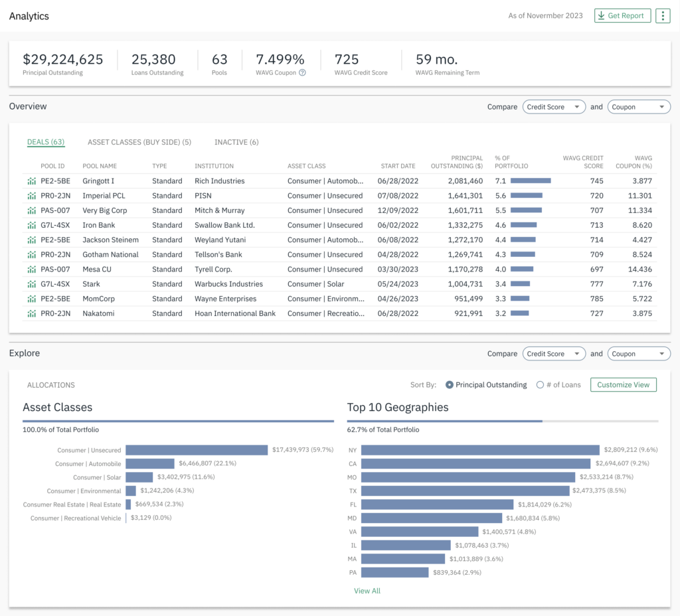This screenshot has height=616, width=680.
Task: Select the Principal Outstanding sort option
Action: (x=450, y=385)
